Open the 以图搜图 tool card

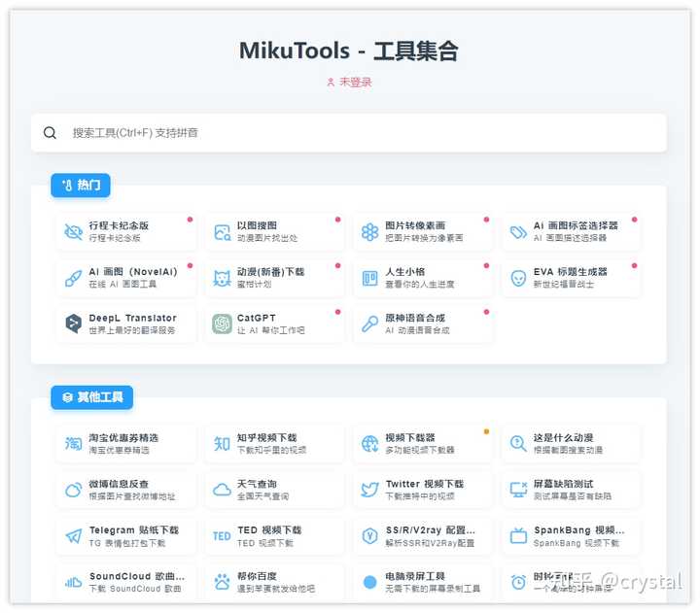274,232
